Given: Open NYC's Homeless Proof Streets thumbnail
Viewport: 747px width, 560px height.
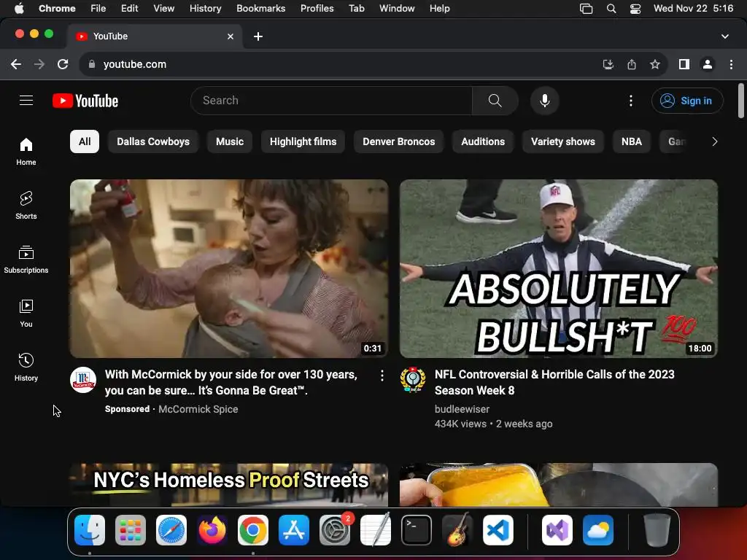Looking at the screenshot, I should click(229, 485).
